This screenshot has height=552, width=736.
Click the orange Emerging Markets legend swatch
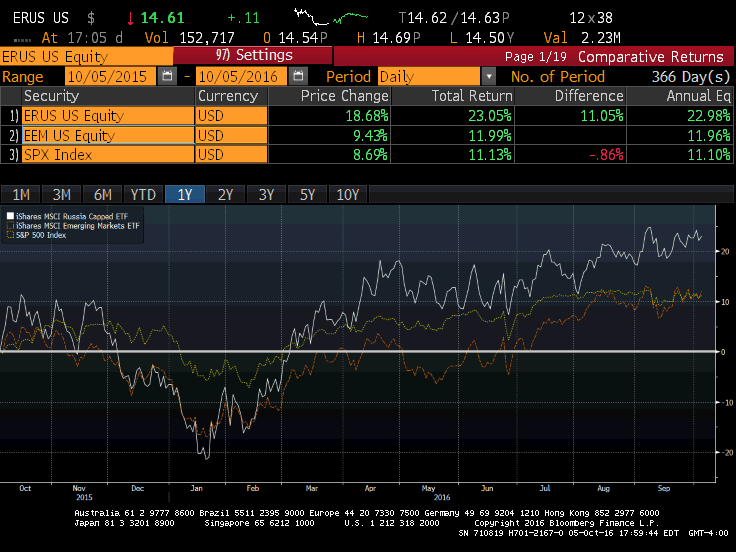pyautogui.click(x=10, y=226)
